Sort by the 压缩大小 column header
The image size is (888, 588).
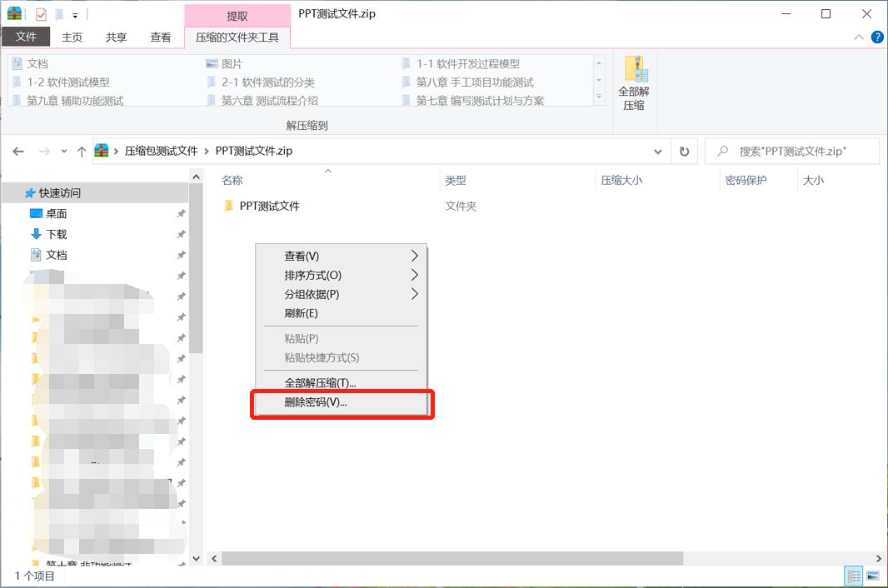point(621,180)
